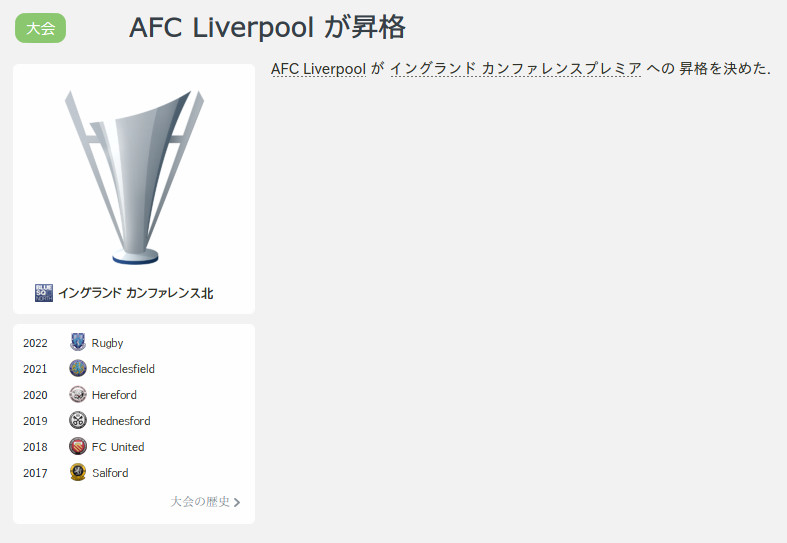
Task: Click the FC United club crest icon
Action: tap(78, 446)
